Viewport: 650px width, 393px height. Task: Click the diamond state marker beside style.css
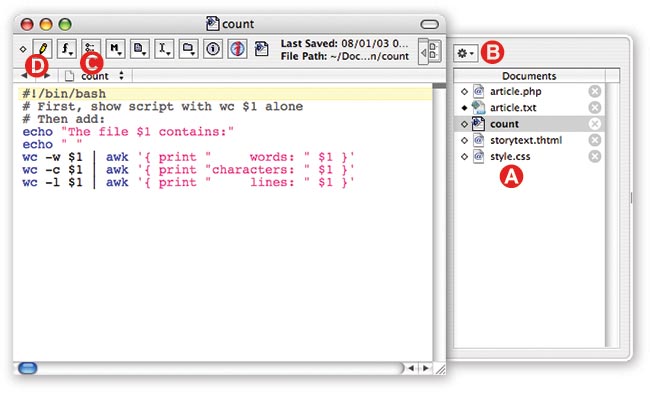click(464, 156)
